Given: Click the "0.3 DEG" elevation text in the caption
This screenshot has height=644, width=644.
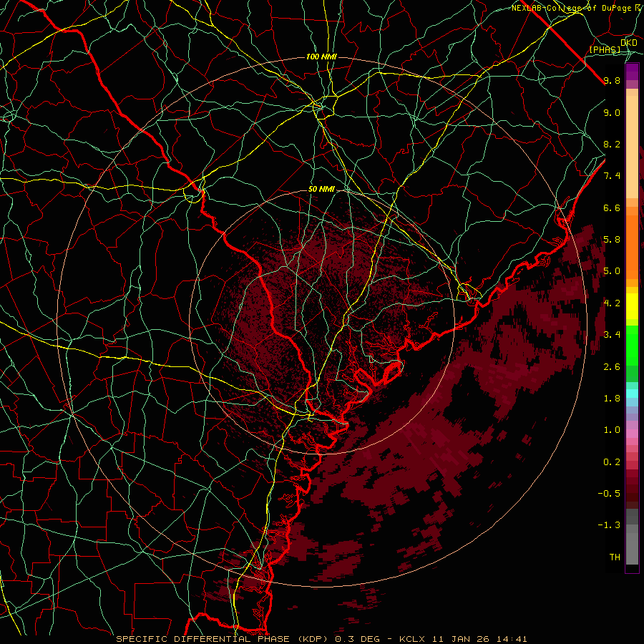Looking at the screenshot, I should [x=357, y=639].
